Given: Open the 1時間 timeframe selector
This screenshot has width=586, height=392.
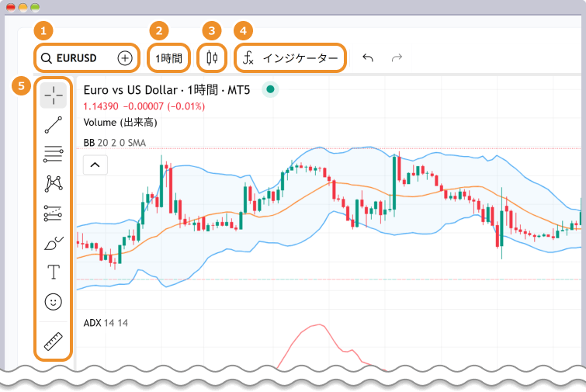Looking at the screenshot, I should click(x=168, y=58).
